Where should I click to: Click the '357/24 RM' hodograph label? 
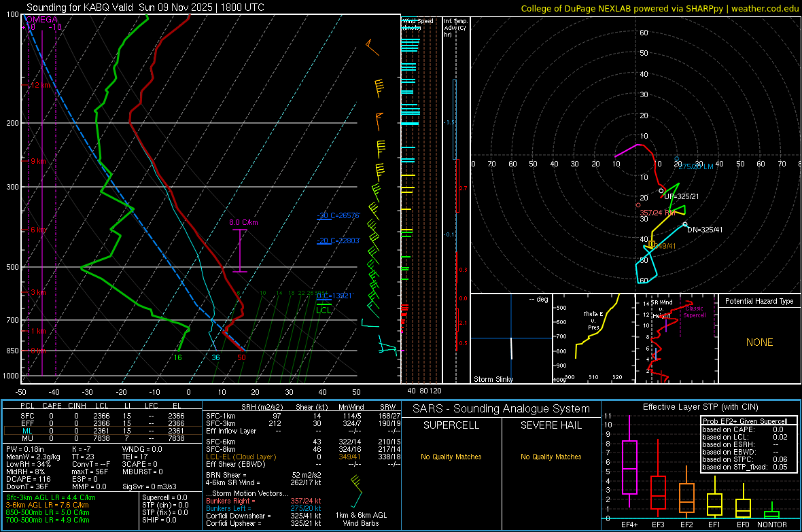point(658,213)
